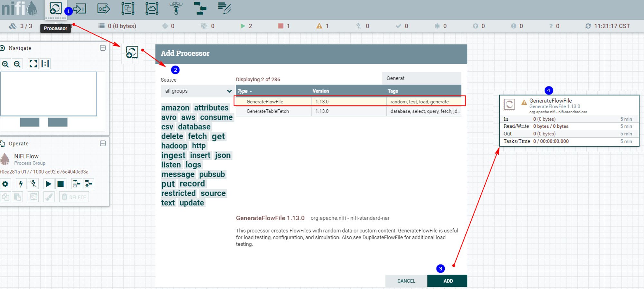Select the Label toolbar icon
This screenshot has height=289, width=644.
pyautogui.click(x=224, y=9)
